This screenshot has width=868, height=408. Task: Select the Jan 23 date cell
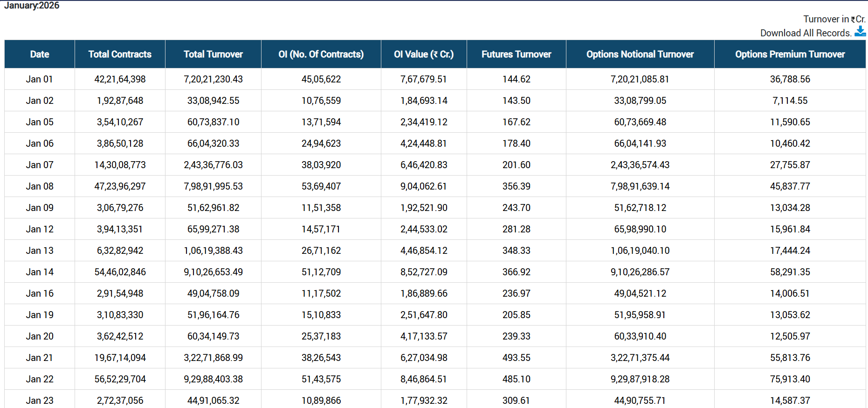[40, 401]
